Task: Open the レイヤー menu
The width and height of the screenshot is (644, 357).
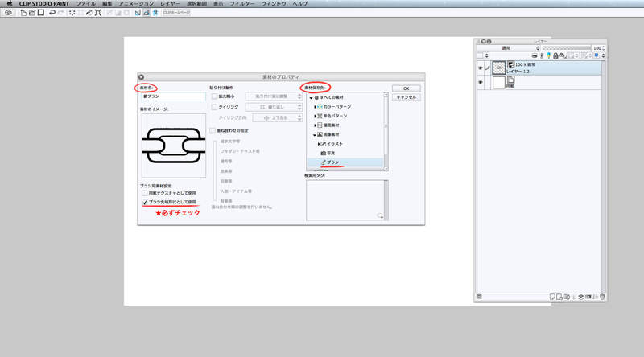Action: [170, 4]
